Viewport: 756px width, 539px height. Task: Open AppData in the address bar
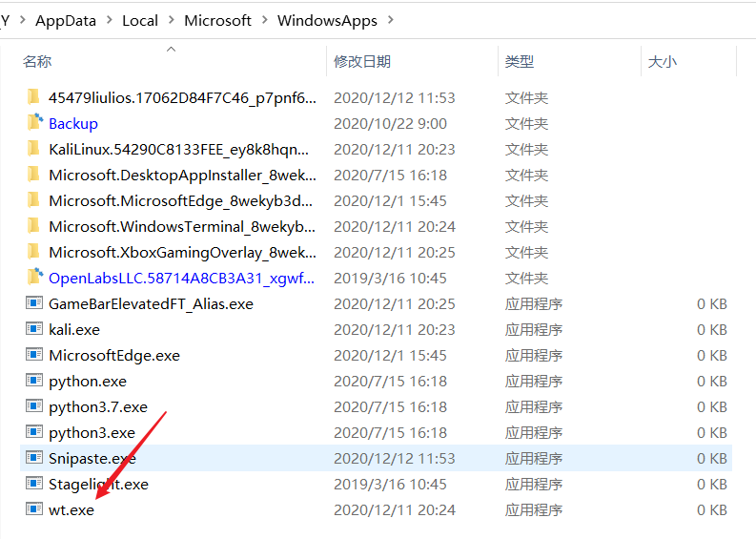pyautogui.click(x=66, y=21)
